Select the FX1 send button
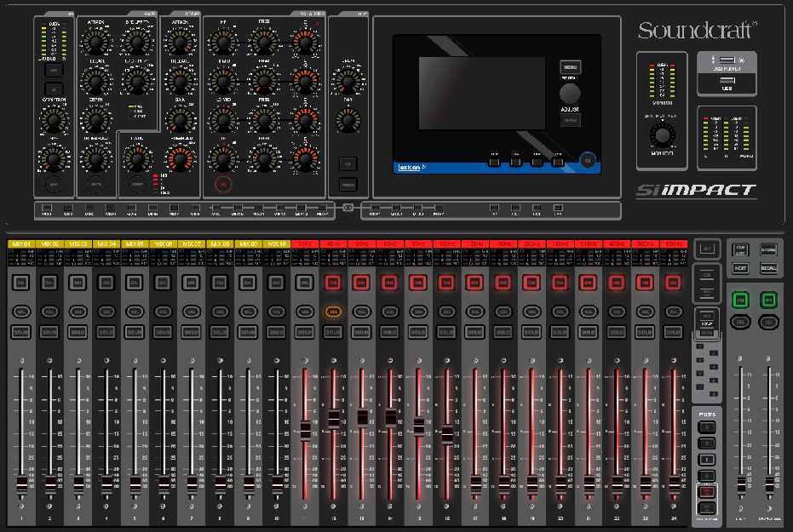Screen dimensions: 793x532 [494, 208]
